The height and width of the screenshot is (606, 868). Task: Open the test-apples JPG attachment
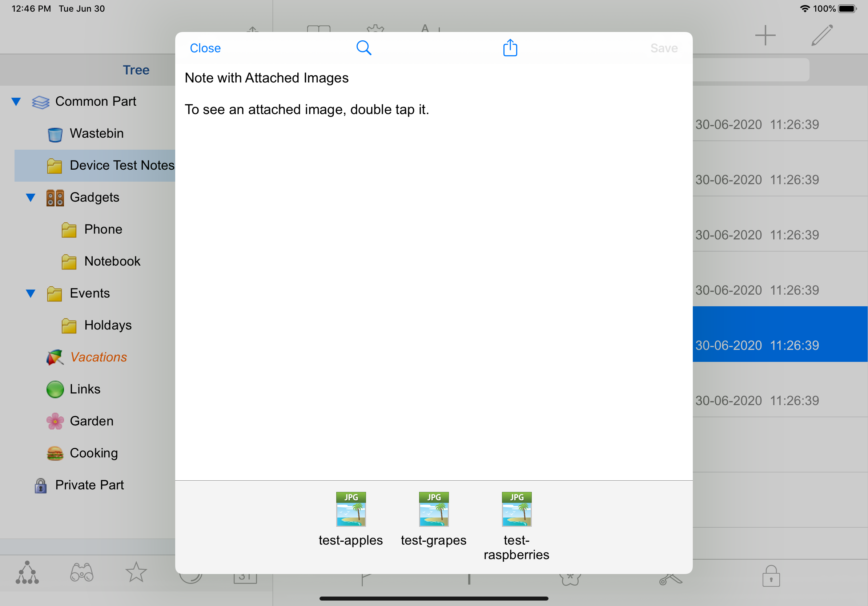tap(351, 509)
